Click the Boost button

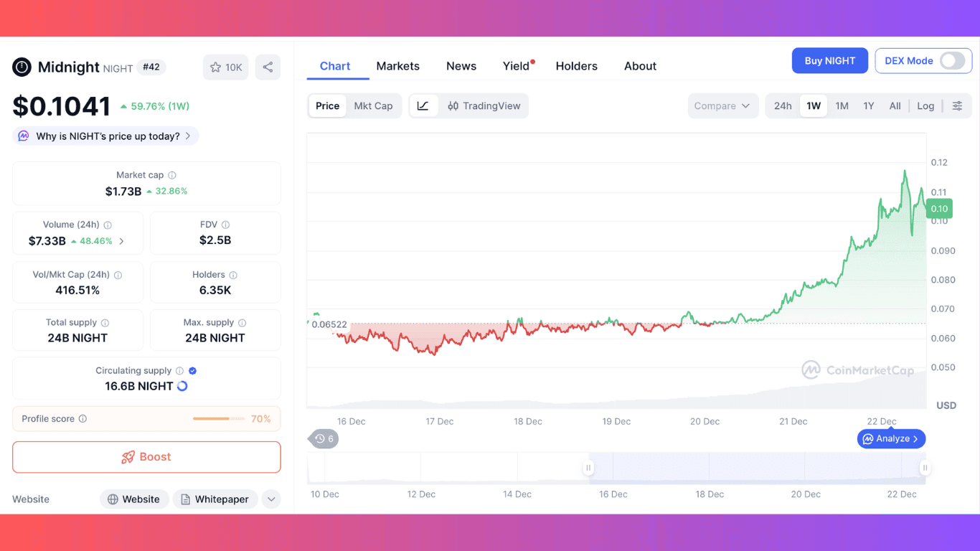point(146,457)
